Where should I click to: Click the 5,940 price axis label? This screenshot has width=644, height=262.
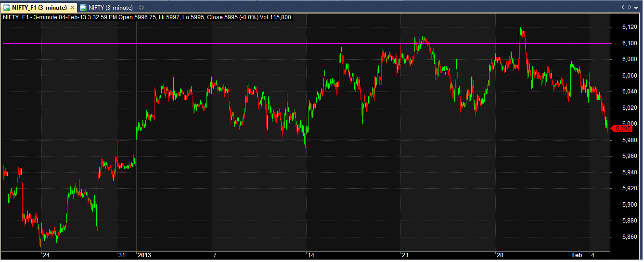pos(630,172)
